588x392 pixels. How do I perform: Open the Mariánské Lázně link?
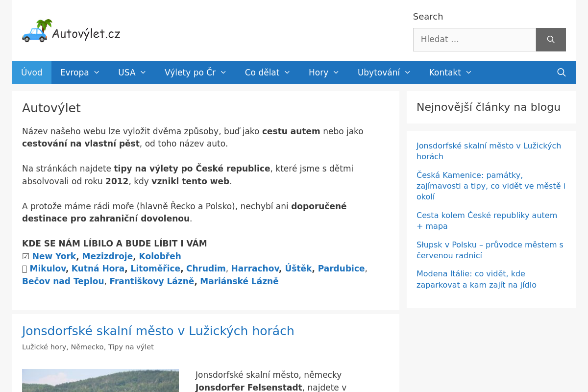pos(239,281)
